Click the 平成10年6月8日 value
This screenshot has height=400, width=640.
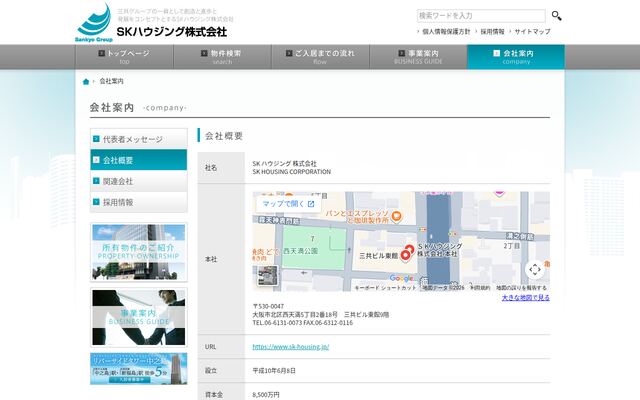274,371
